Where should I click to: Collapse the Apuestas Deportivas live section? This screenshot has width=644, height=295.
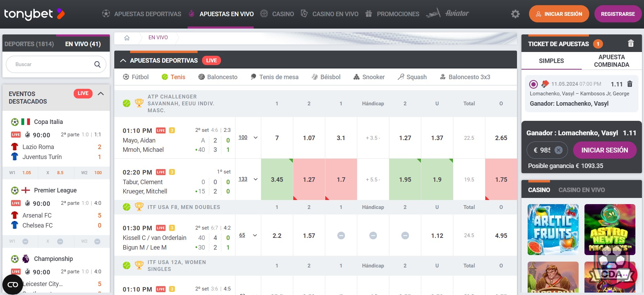pos(123,61)
